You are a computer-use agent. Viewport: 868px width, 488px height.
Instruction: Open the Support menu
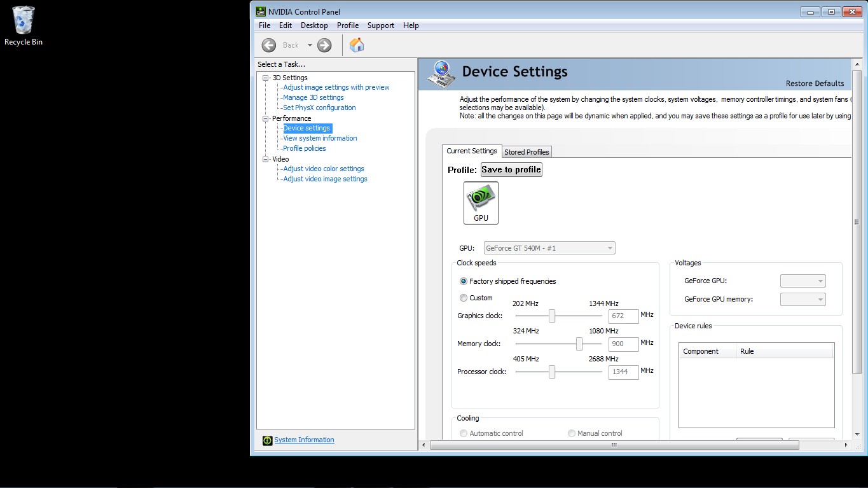pos(381,25)
